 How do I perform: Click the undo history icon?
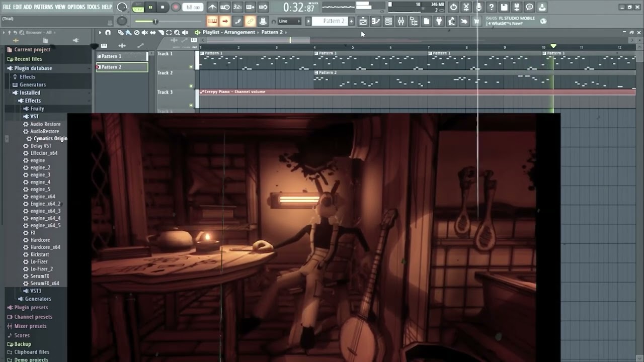[x=453, y=7]
